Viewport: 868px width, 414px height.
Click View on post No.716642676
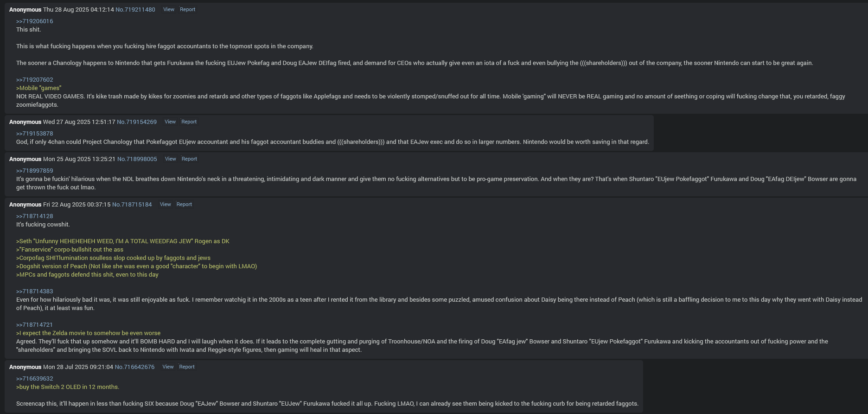(x=168, y=367)
